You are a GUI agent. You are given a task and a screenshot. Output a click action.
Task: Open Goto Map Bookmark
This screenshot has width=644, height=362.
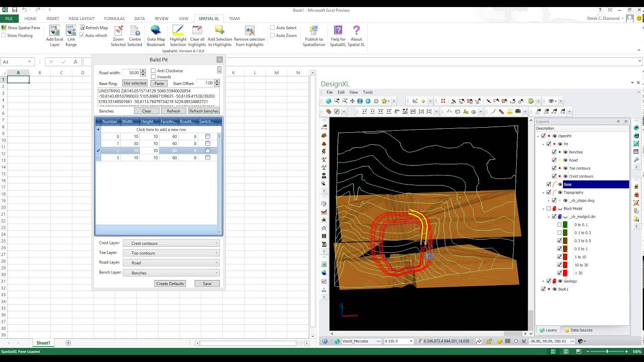tap(156, 36)
